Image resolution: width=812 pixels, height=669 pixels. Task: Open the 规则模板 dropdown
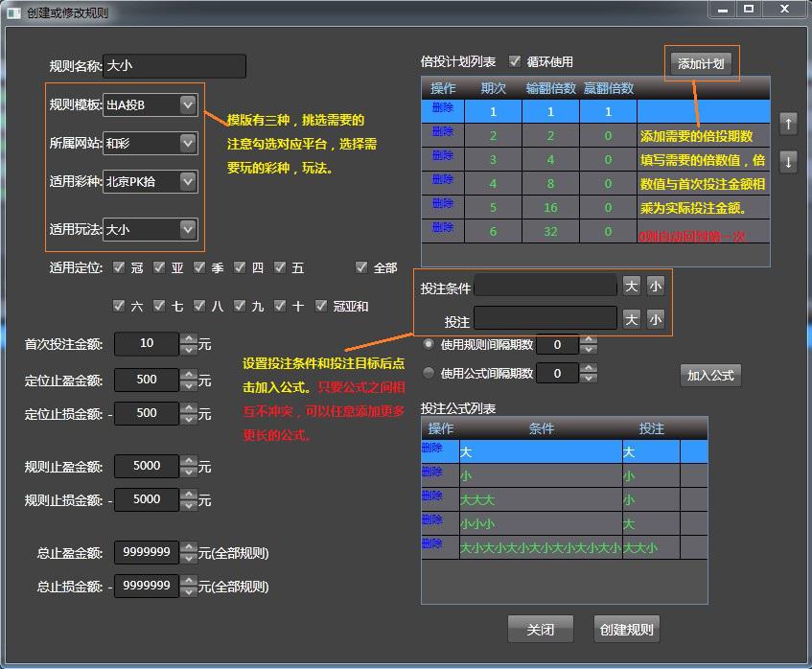(x=188, y=104)
